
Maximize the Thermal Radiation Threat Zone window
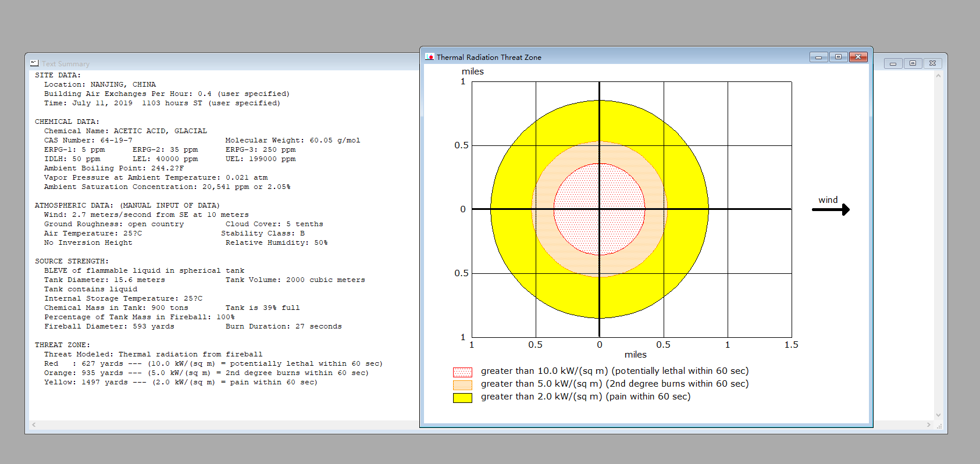[838, 57]
